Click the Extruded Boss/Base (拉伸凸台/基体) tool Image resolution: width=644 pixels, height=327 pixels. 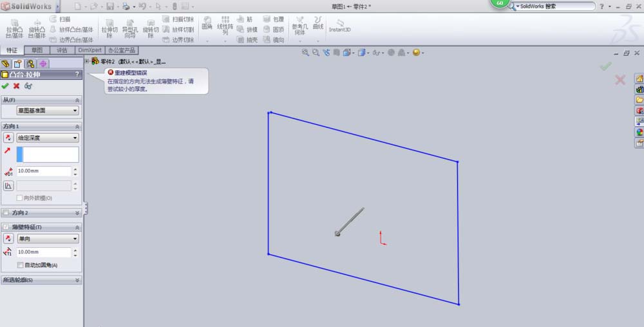click(14, 29)
